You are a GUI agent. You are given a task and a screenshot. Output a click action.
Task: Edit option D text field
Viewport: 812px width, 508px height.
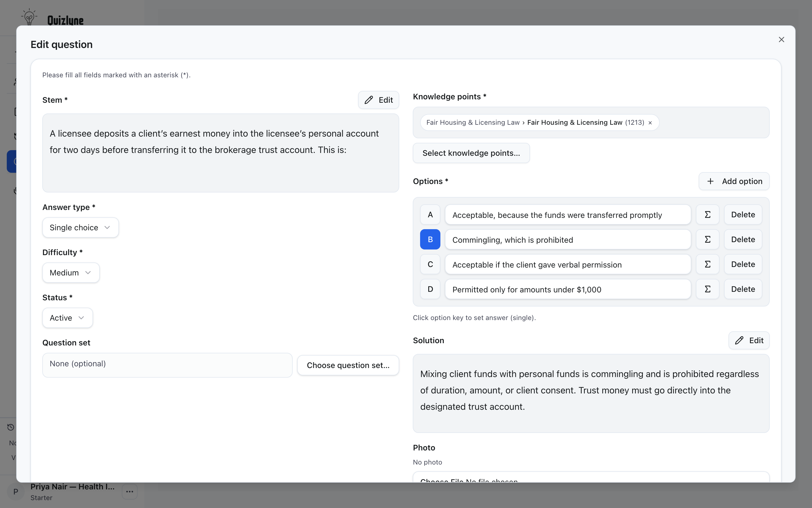pos(568,289)
